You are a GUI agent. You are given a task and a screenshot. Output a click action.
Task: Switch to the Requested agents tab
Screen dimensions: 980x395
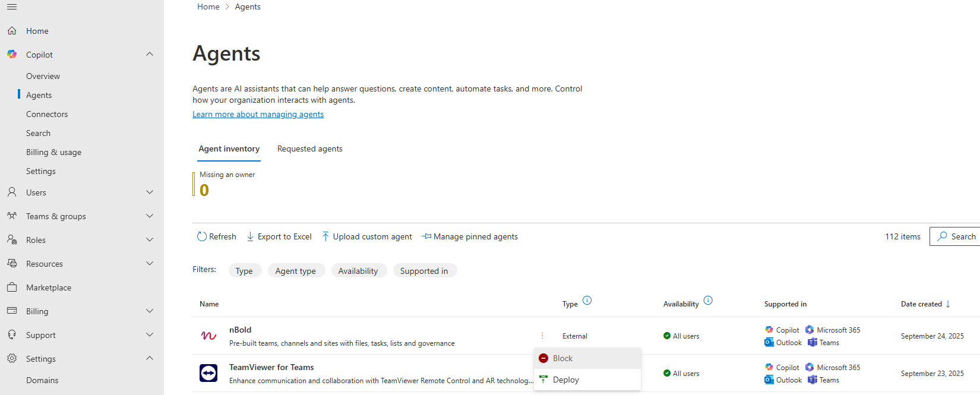pyautogui.click(x=309, y=149)
